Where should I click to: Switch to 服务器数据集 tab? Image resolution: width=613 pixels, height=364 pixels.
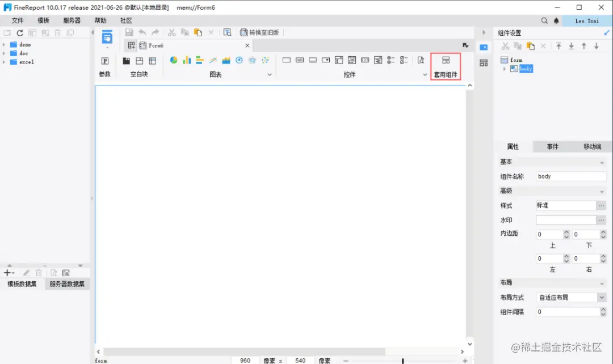tap(67, 284)
